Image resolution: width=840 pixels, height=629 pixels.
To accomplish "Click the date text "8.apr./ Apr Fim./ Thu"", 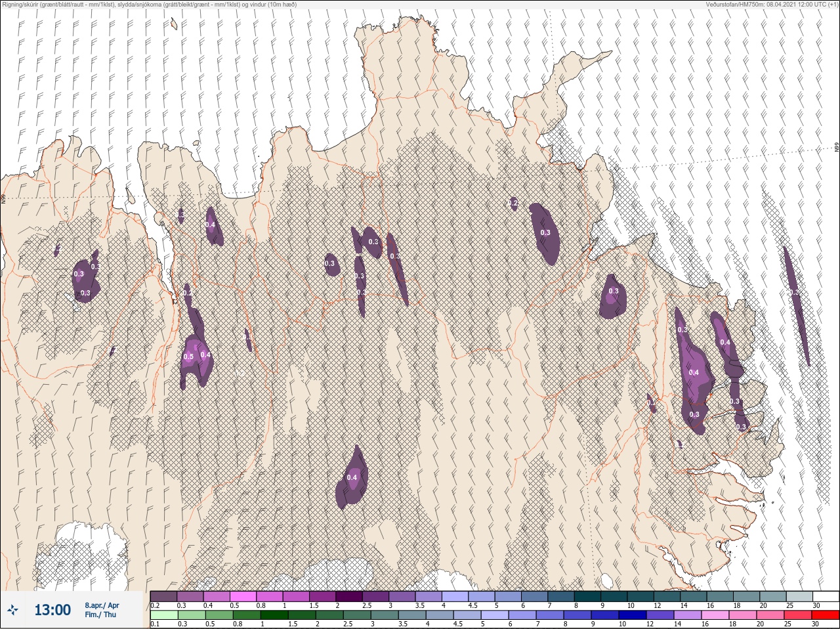I will 102,610.
